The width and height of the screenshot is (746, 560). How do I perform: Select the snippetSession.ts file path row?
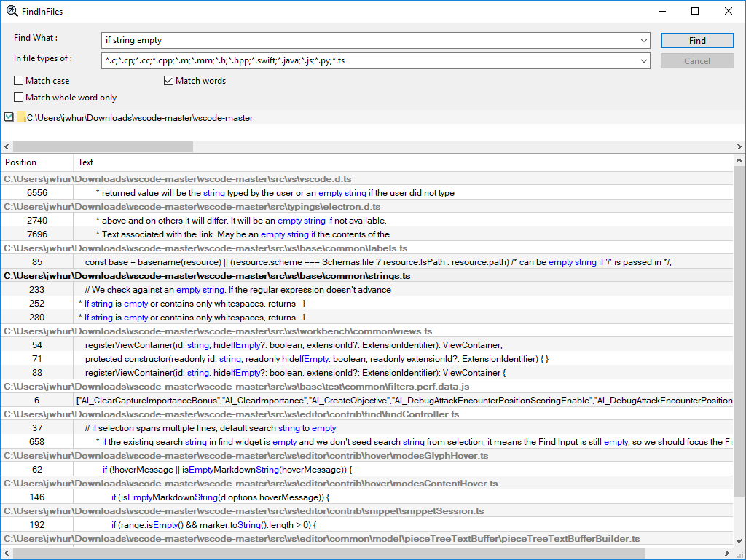point(367,511)
